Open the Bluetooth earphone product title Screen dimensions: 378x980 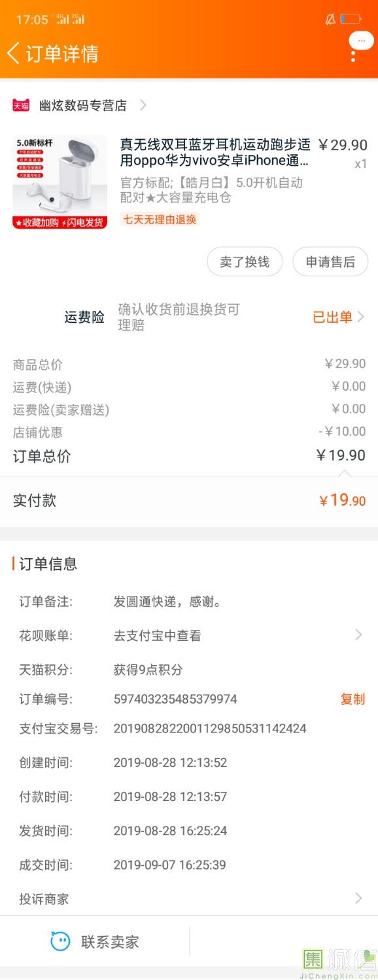coord(215,152)
